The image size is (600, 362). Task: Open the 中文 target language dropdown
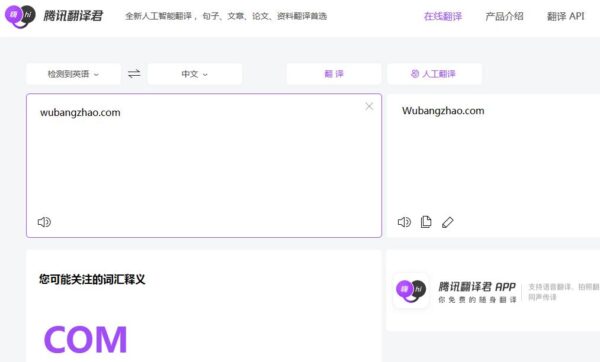195,74
